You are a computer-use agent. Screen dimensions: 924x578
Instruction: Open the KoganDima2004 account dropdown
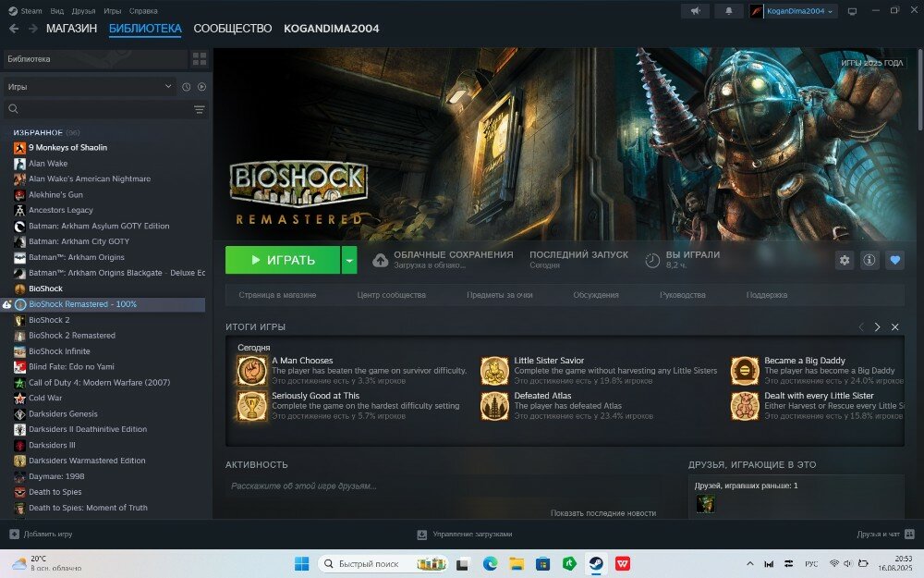tap(800, 11)
